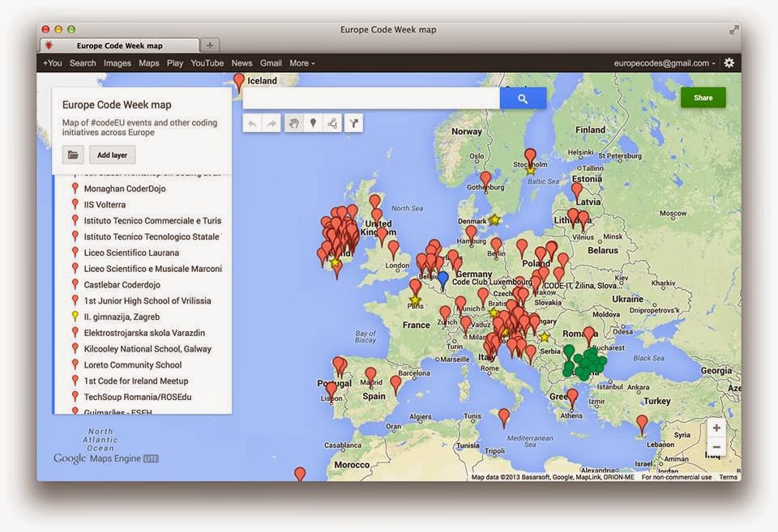Viewport: 778px width, 532px height.
Task: Click the map search input field
Action: coord(371,98)
